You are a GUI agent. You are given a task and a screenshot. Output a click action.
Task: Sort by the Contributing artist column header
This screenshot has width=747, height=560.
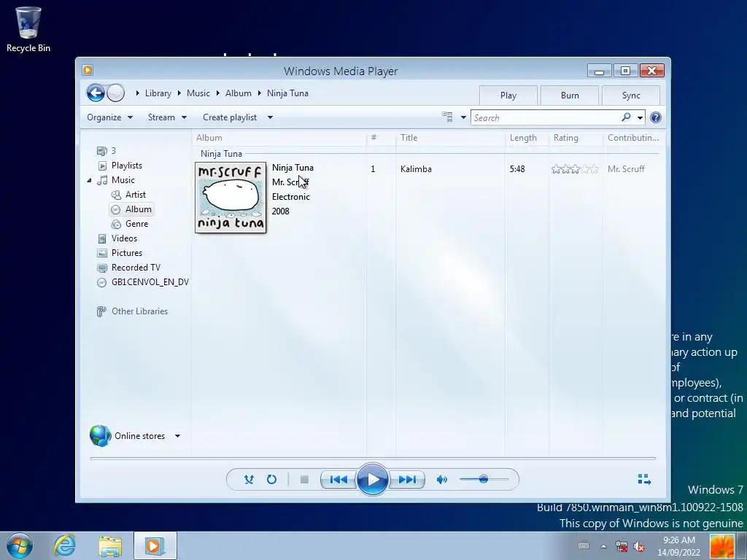tap(633, 138)
